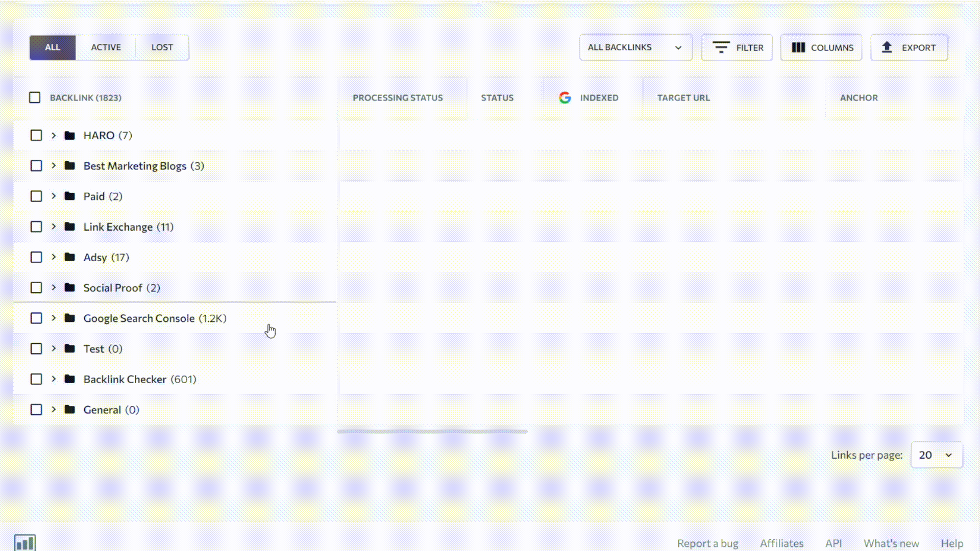Click the Social Proof folder icon

coord(70,288)
